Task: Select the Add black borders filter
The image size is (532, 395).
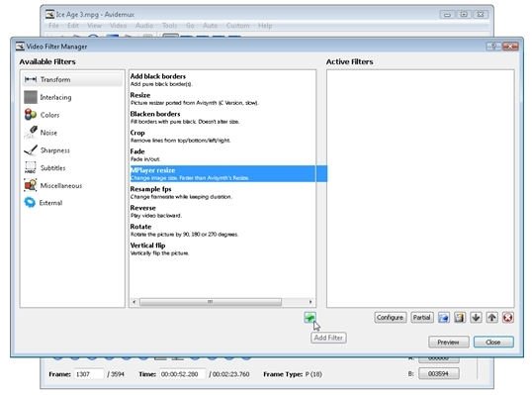Action: pos(222,80)
